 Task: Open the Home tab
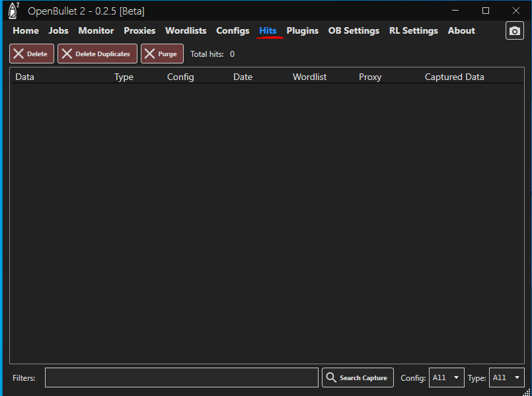26,30
